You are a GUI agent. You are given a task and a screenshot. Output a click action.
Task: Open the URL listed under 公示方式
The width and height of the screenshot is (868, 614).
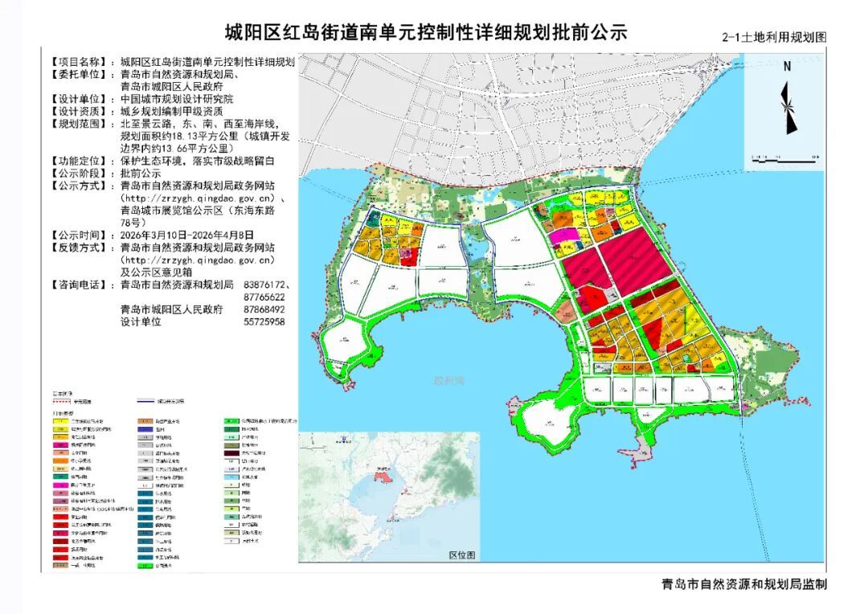197,199
